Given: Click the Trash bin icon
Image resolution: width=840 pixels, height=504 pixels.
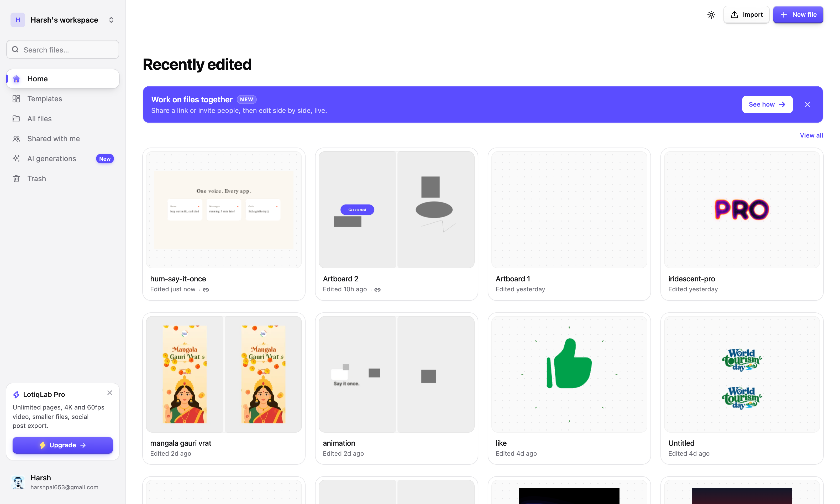Looking at the screenshot, I should [x=16, y=179].
